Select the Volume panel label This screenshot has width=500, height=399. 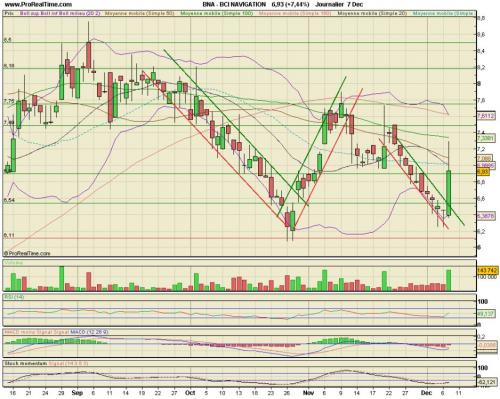(x=13, y=263)
